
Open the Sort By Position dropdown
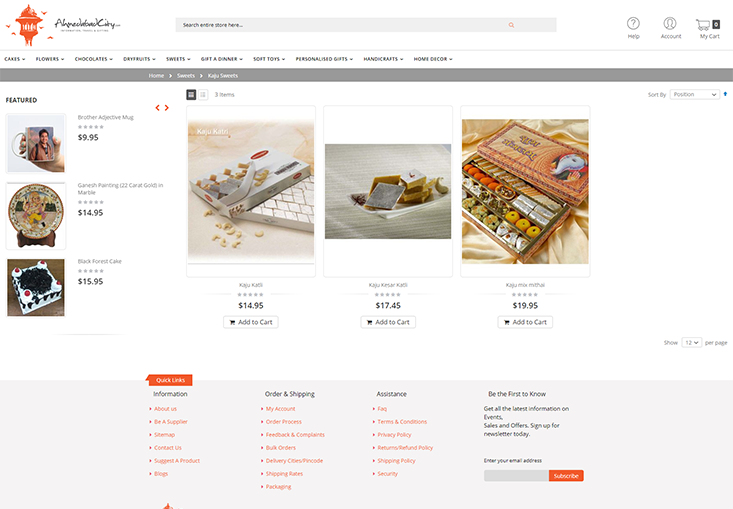coord(695,94)
